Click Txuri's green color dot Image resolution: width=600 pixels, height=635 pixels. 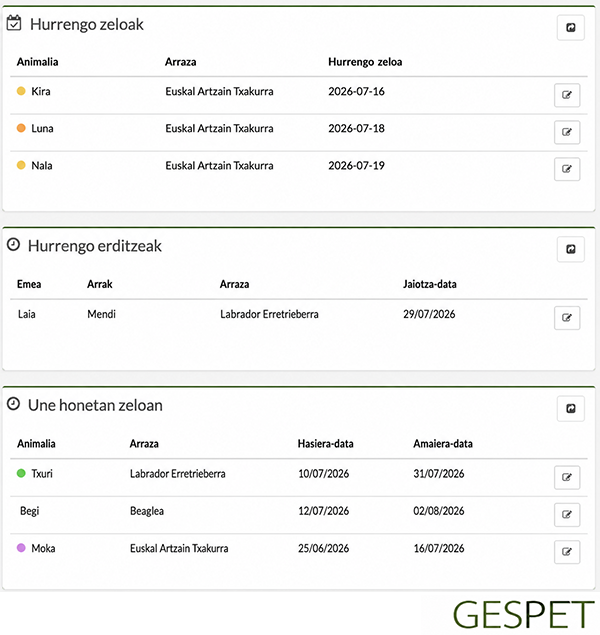(21, 473)
